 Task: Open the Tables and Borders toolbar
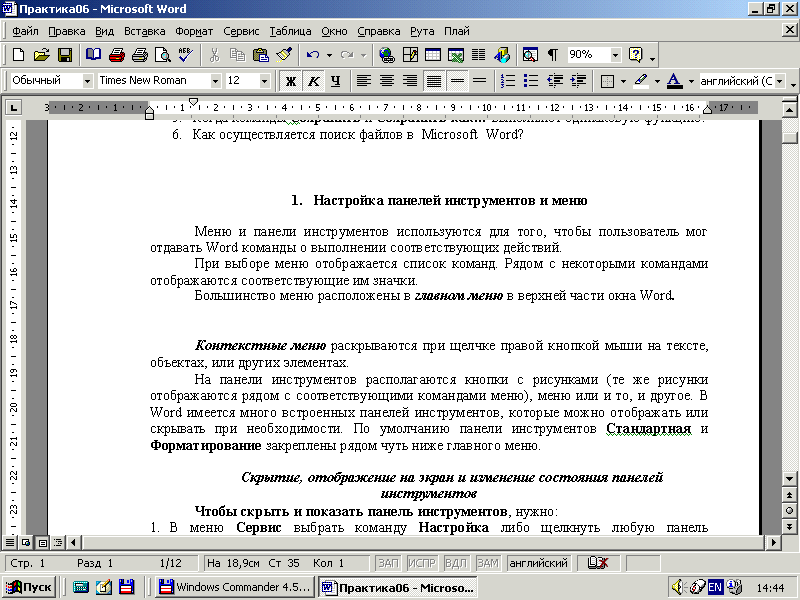pyautogui.click(x=410, y=55)
